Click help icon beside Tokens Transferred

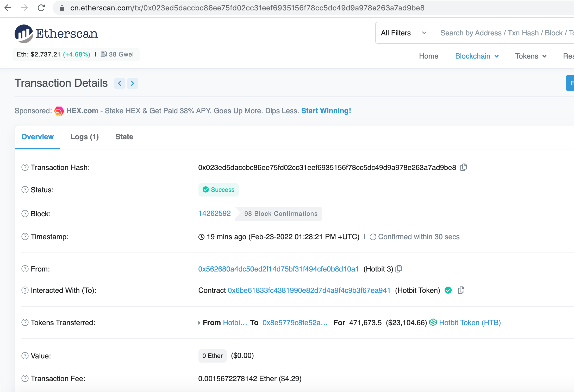pyautogui.click(x=25, y=323)
